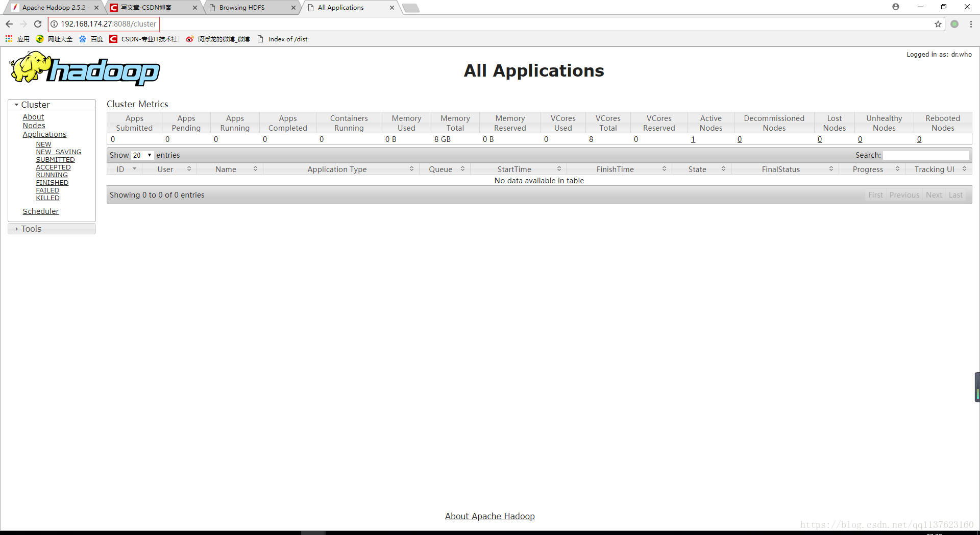Close the Apache Hadoop 2.5.2 tab
980x535 pixels.
pos(96,8)
